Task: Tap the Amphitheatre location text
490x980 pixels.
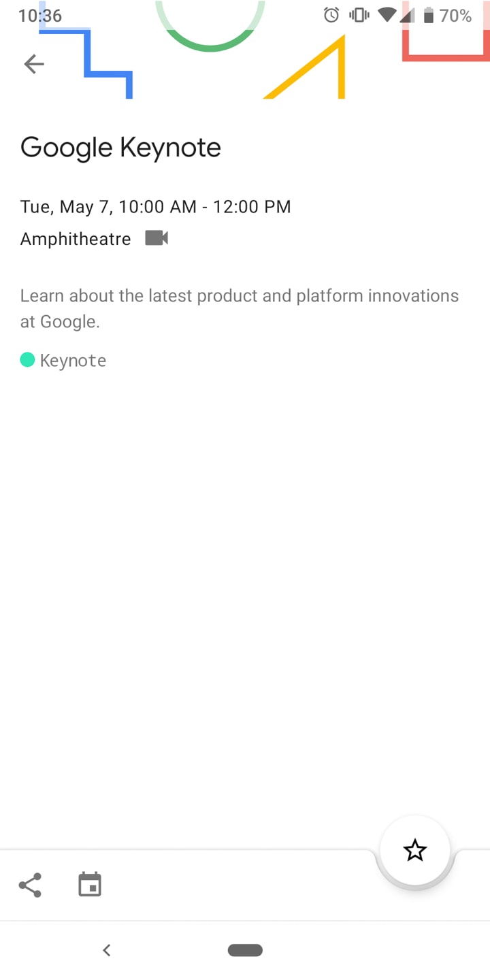Action: point(76,239)
